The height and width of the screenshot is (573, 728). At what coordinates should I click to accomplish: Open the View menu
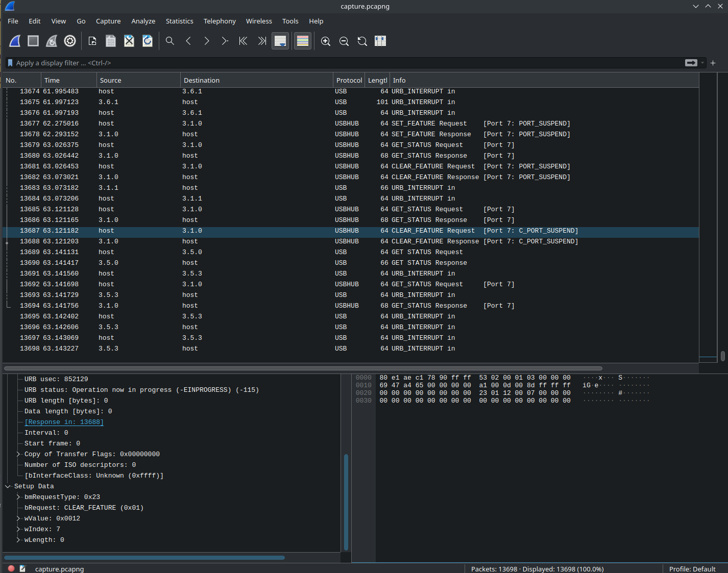(59, 21)
